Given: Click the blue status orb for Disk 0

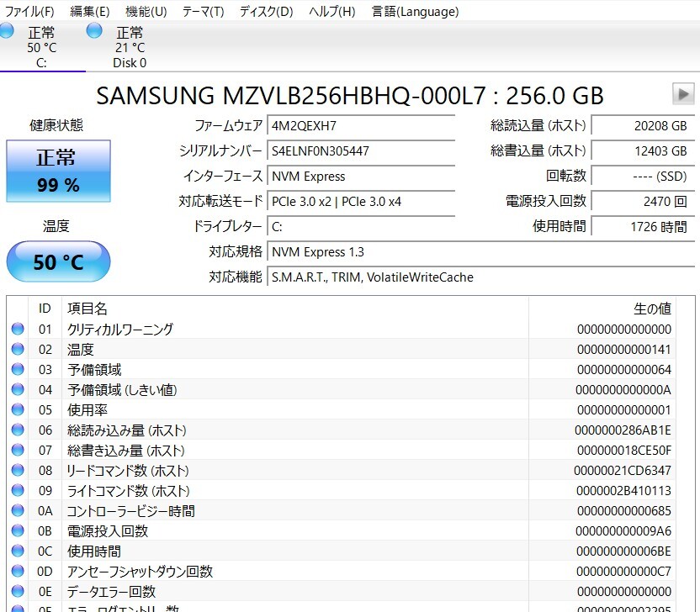Looking at the screenshot, I should point(95,31).
